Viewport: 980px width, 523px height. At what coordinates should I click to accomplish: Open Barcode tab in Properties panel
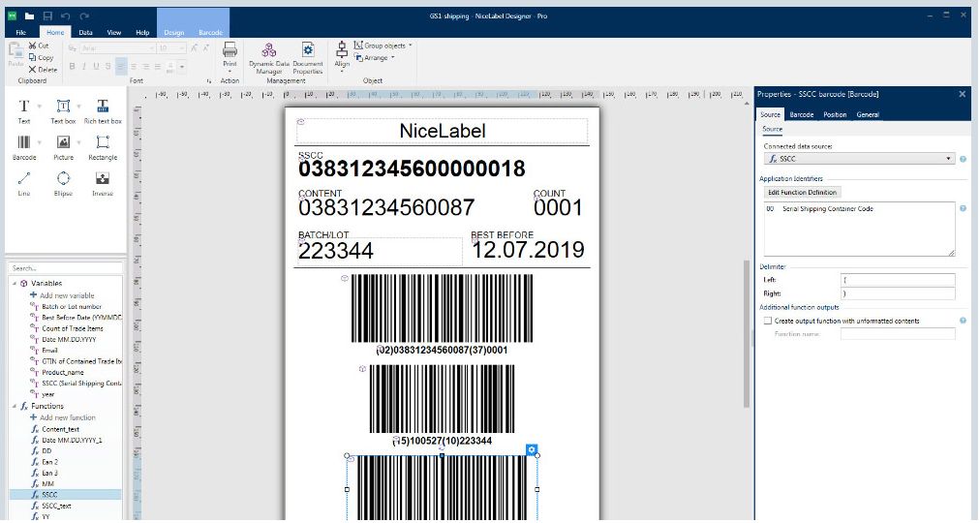point(801,115)
